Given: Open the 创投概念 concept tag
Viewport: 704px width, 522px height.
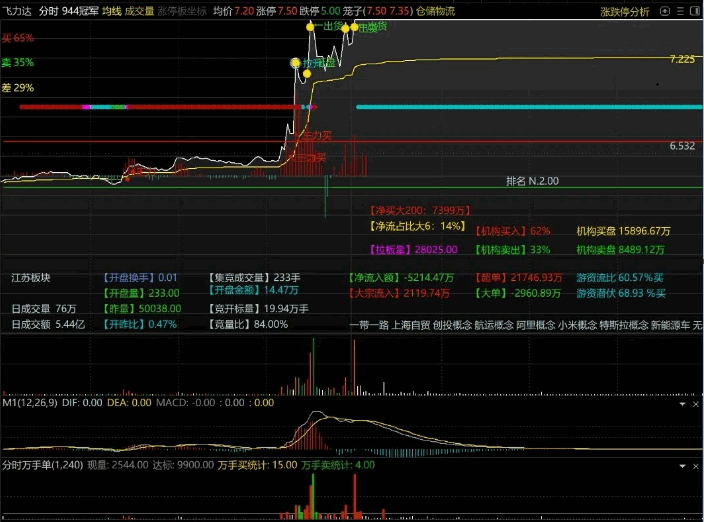Looking at the screenshot, I should pos(453,325).
